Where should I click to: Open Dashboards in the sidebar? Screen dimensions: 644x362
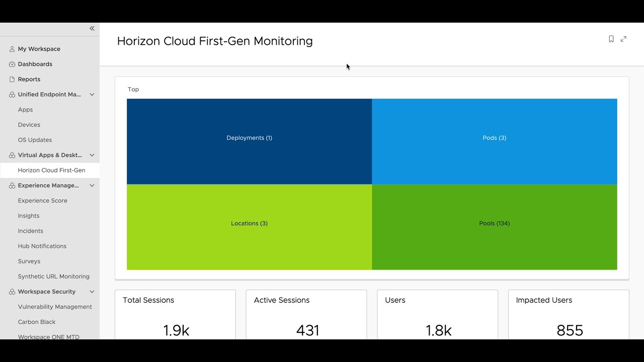(35, 64)
